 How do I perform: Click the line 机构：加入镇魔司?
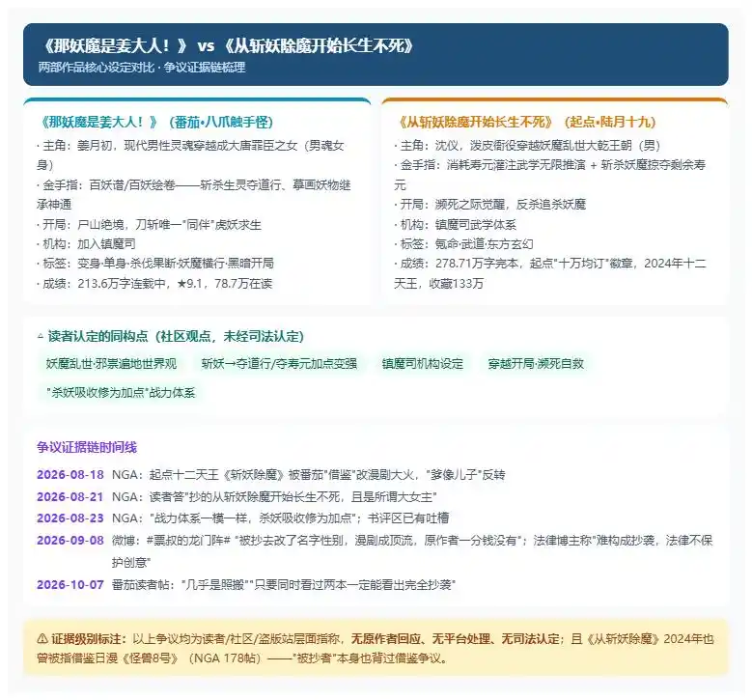coord(86,243)
